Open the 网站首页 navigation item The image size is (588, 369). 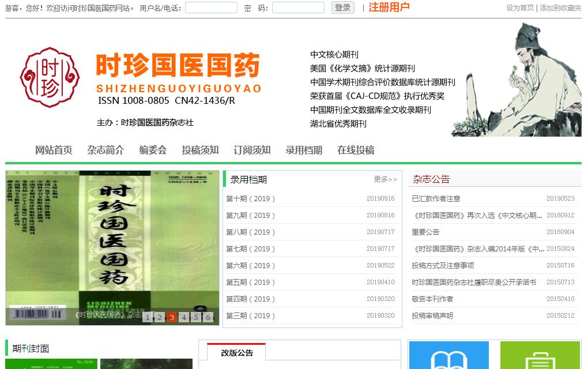coord(54,150)
